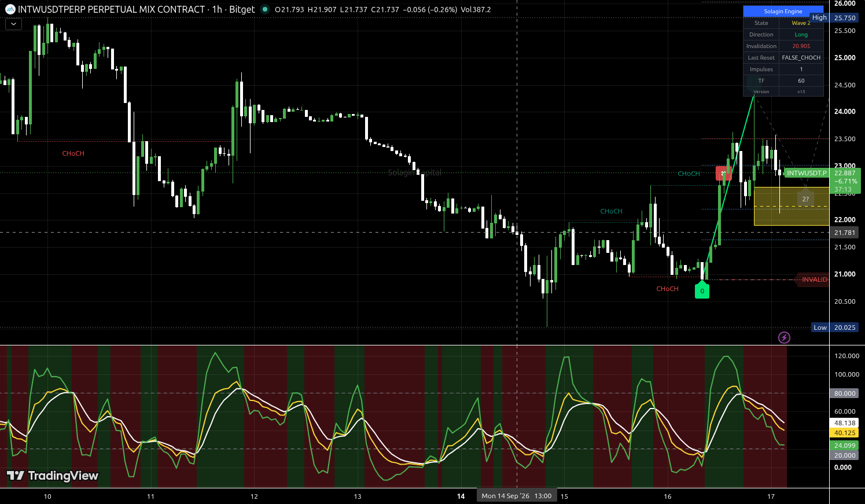Click date 12 on the time axis
This screenshot has height=504, width=865.
click(x=254, y=496)
